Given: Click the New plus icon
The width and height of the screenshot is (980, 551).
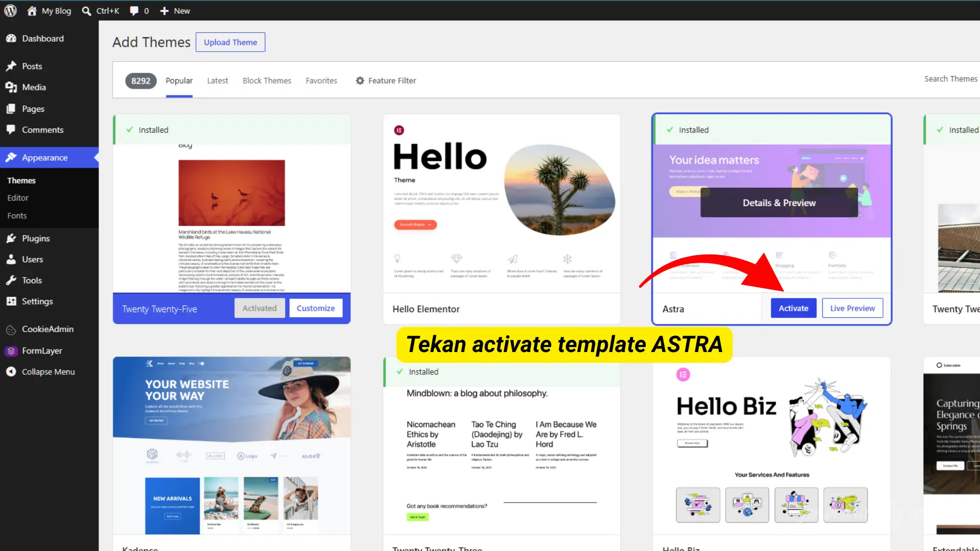Looking at the screenshot, I should (164, 11).
